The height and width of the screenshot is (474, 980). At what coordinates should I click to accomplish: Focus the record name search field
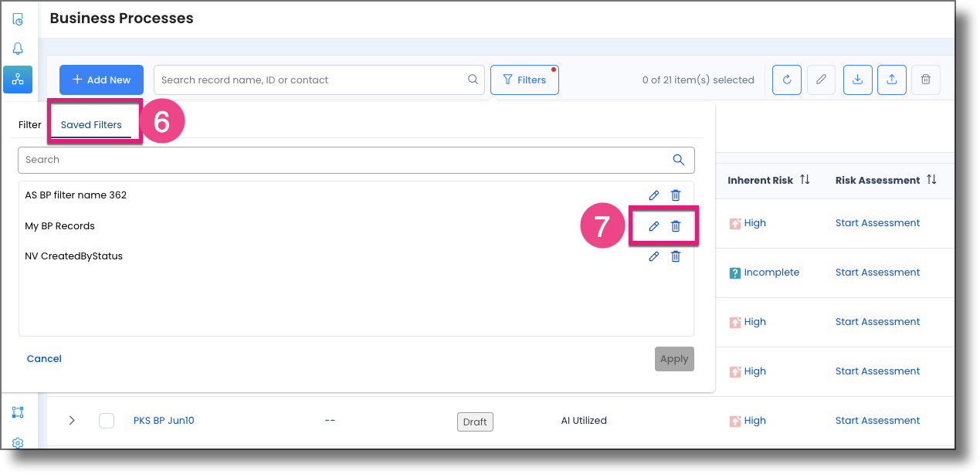[x=319, y=80]
